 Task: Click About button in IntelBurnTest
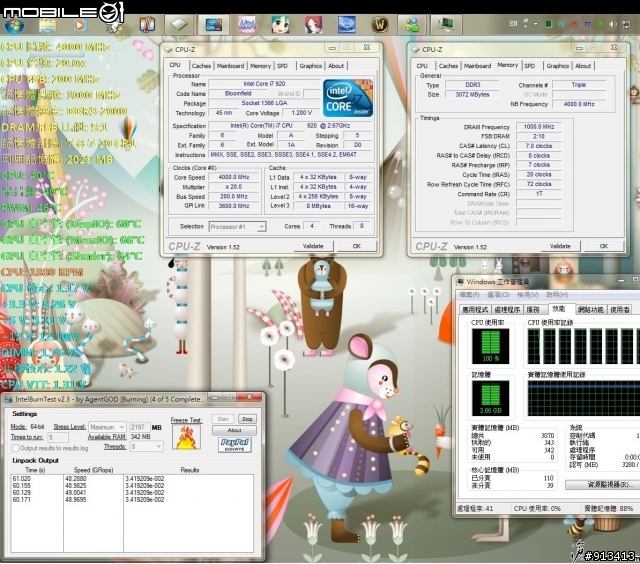click(234, 430)
